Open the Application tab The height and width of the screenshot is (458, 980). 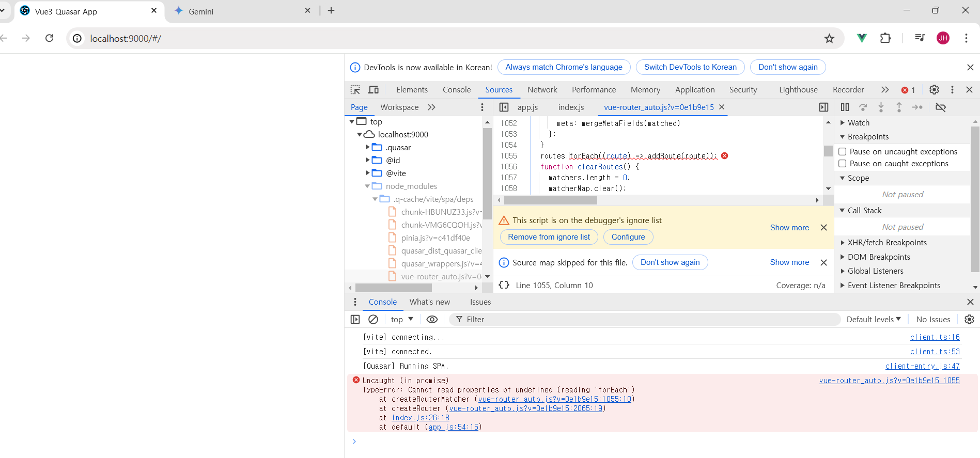[695, 90]
